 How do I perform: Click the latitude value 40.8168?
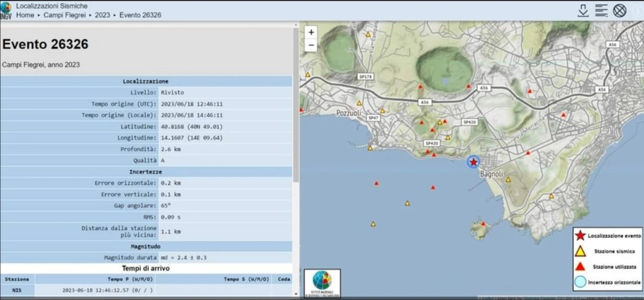(x=191, y=127)
